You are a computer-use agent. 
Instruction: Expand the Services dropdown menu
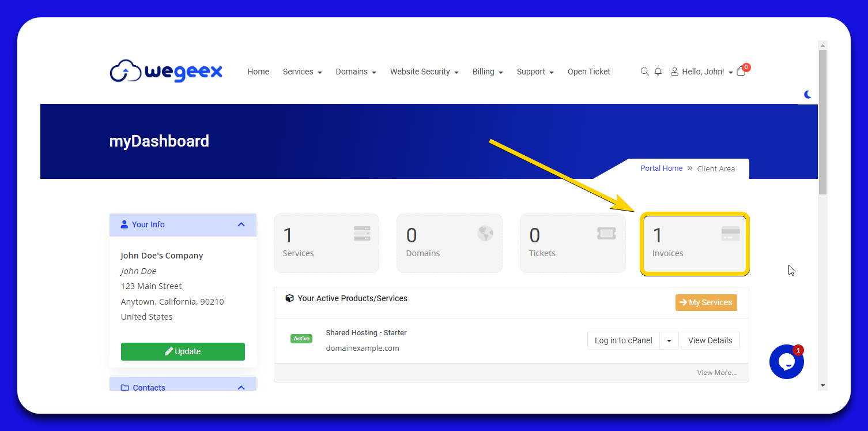302,72
